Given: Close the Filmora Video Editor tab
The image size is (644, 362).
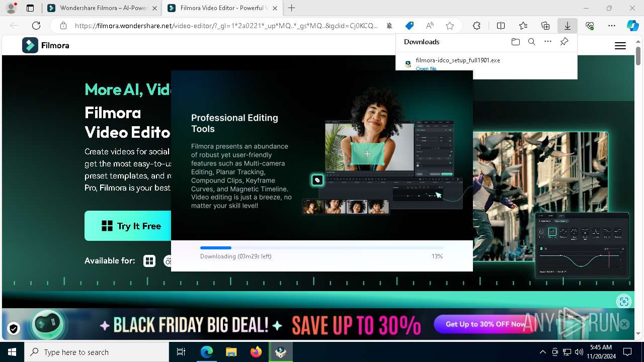Looking at the screenshot, I should tap(275, 8).
